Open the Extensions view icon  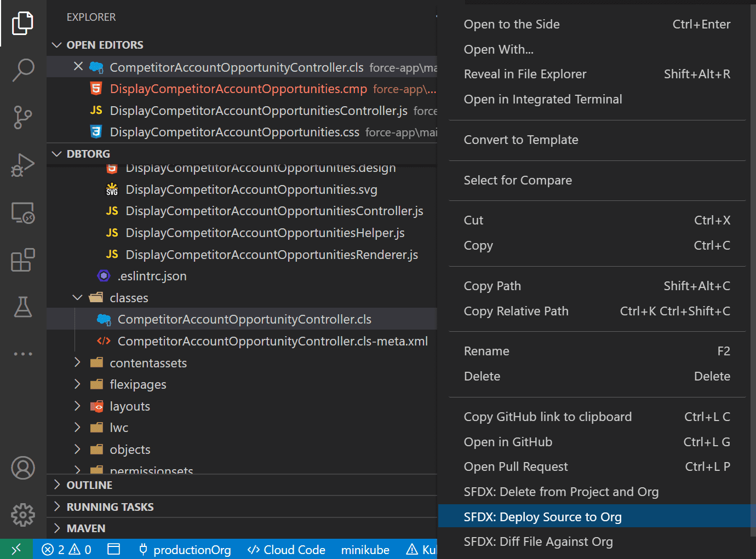click(x=23, y=260)
